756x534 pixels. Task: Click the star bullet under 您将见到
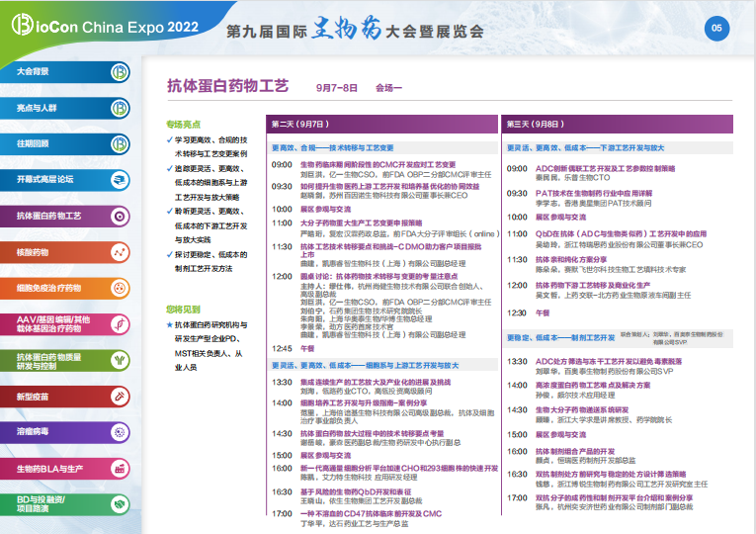169,324
